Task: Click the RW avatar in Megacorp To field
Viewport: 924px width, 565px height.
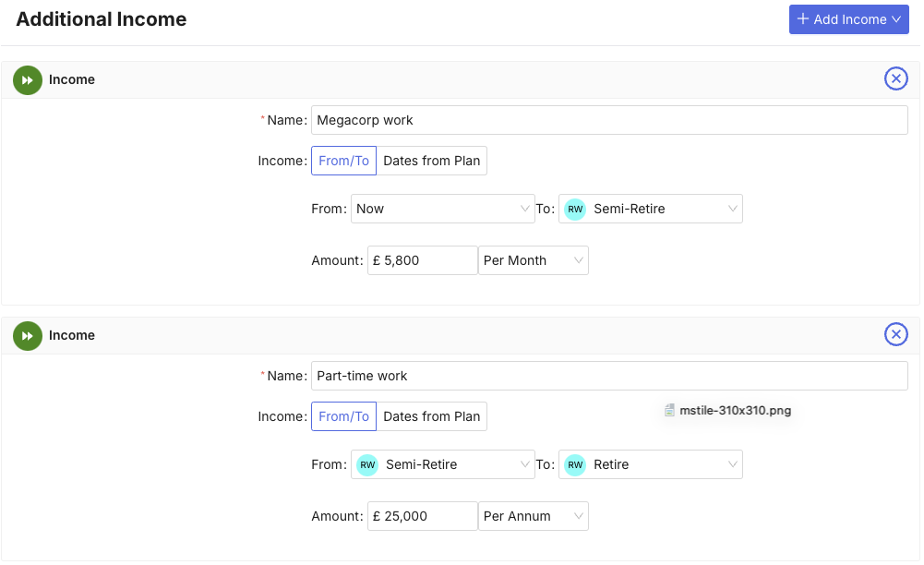Action: (575, 210)
